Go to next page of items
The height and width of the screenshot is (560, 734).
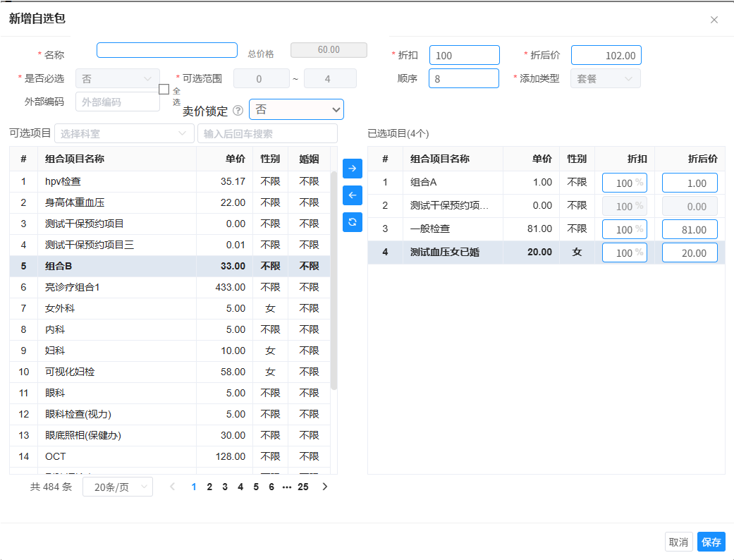pos(324,487)
